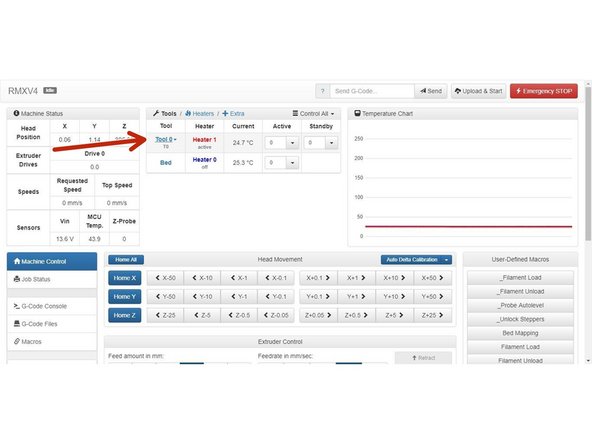Click the Tool 0 link
Viewport: 592px width, 444px height.
pyautogui.click(x=165, y=139)
